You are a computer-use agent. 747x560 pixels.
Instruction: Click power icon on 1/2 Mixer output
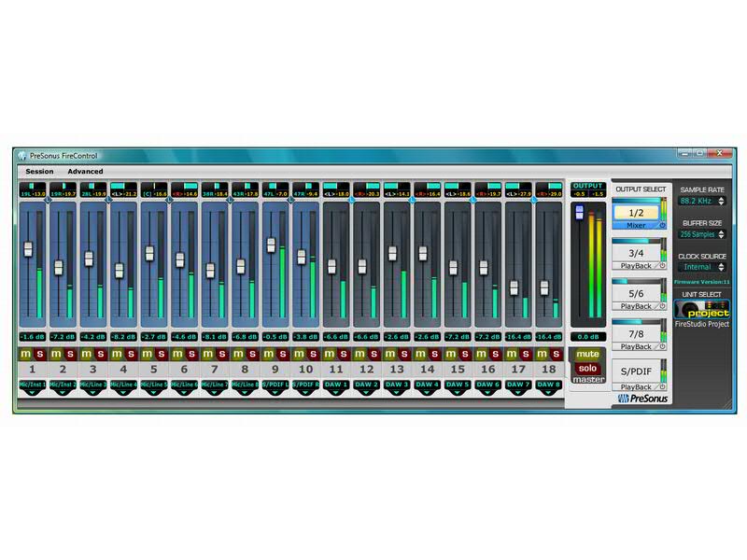[x=662, y=225]
